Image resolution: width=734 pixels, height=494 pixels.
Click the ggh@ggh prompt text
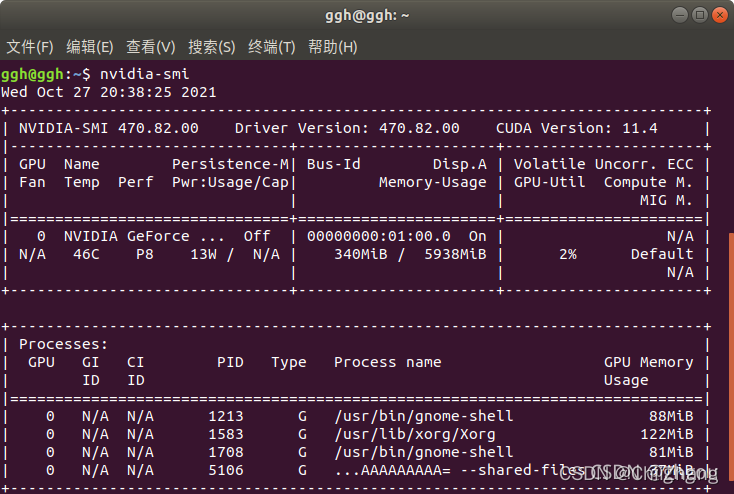tap(32, 74)
